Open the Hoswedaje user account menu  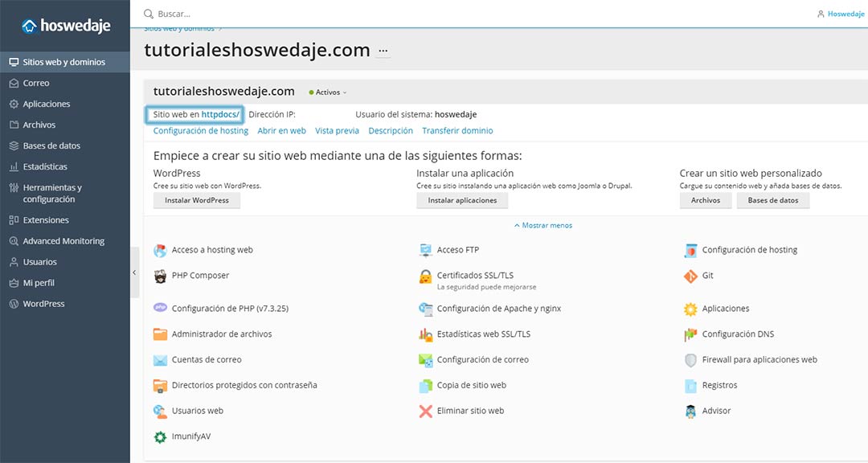(841, 14)
